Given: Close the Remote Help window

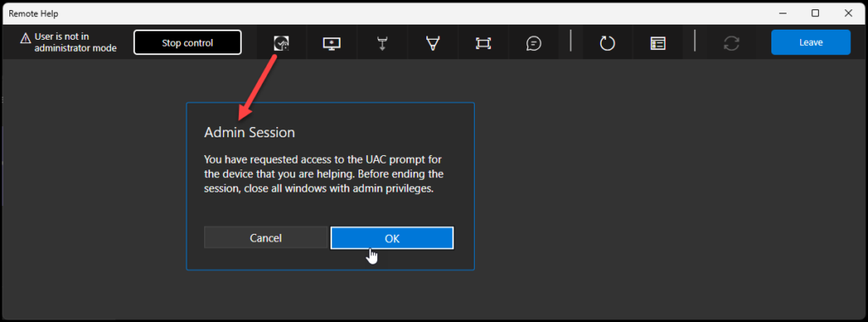Looking at the screenshot, I should (x=848, y=14).
